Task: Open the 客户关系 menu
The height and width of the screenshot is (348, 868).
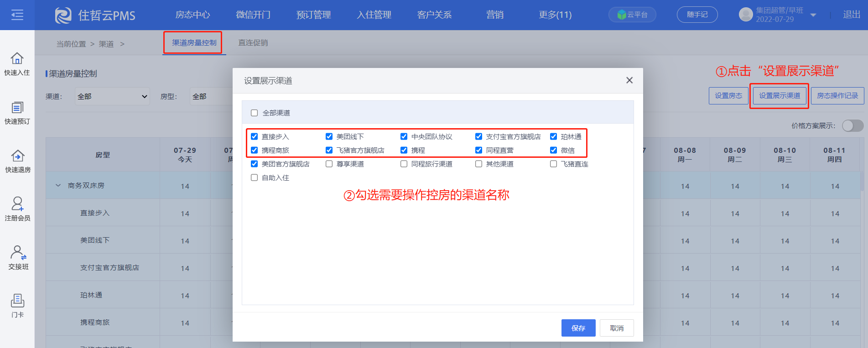Action: coord(435,15)
